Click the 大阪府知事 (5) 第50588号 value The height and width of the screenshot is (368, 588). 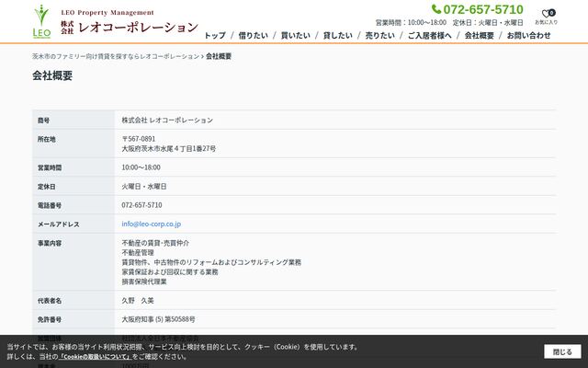(158, 319)
